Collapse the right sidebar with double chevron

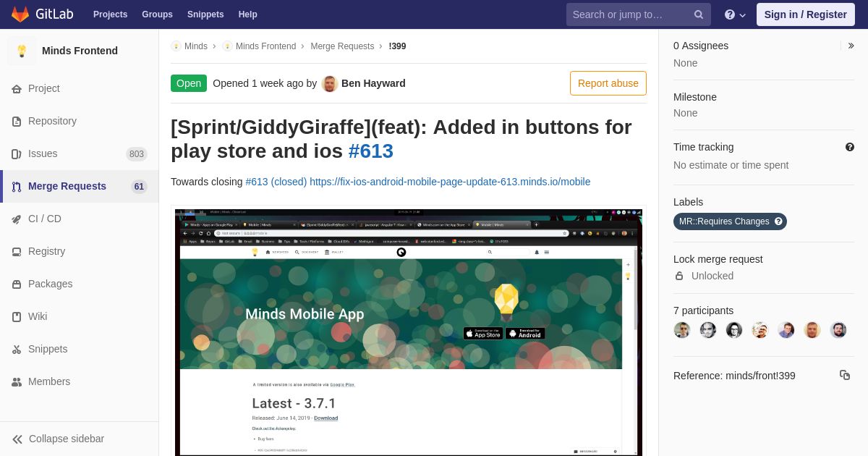(x=851, y=46)
